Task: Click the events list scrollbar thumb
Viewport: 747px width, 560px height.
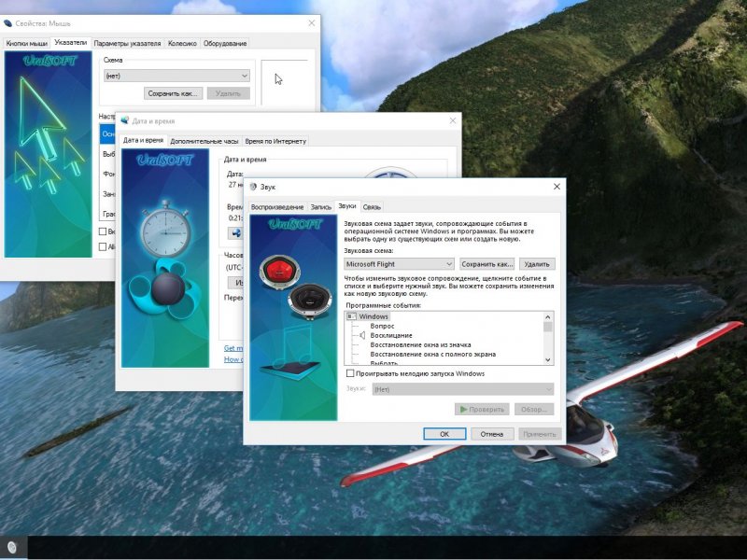Action: coord(548,327)
